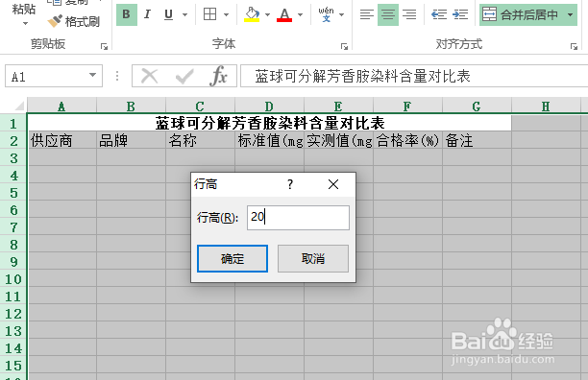Click cell 合格率(%)

tap(407, 140)
